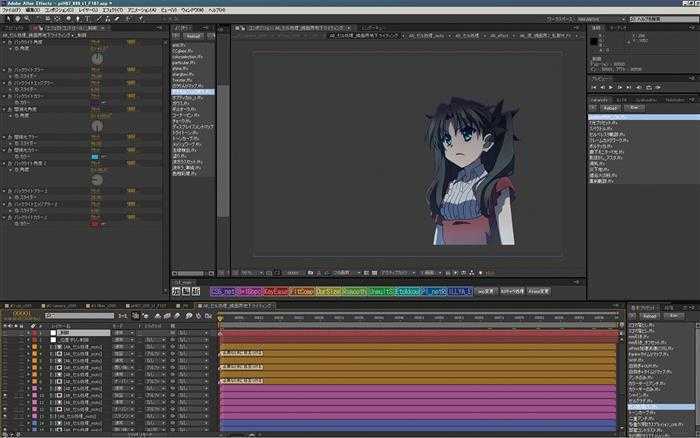700x438 pixels.
Task: Open the ヘルプ (Help) menu
Action: point(217,10)
